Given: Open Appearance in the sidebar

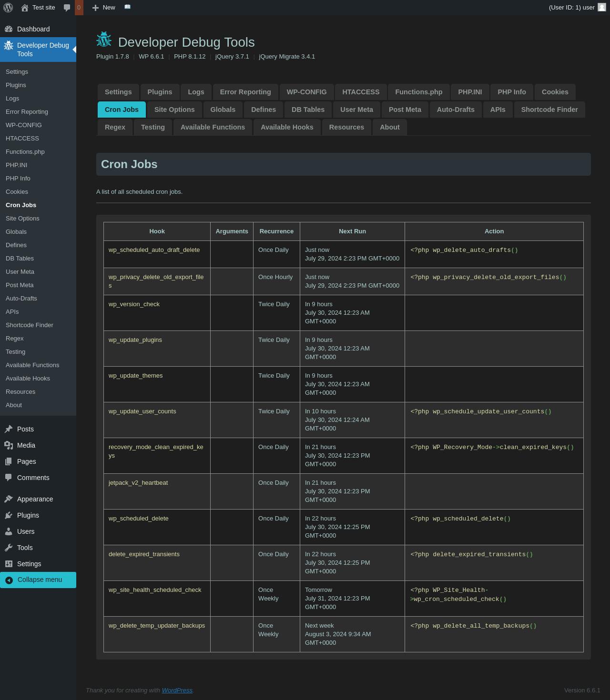Looking at the screenshot, I should 35,499.
